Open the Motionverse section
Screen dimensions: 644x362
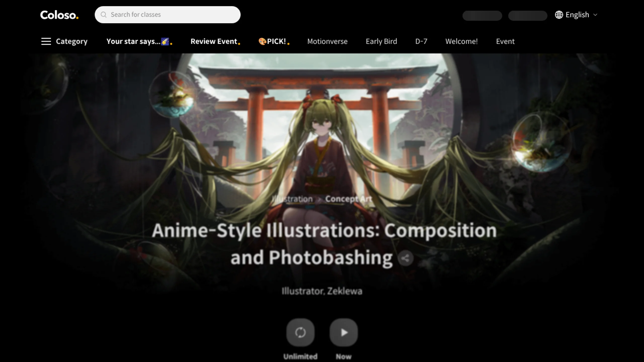pyautogui.click(x=327, y=41)
